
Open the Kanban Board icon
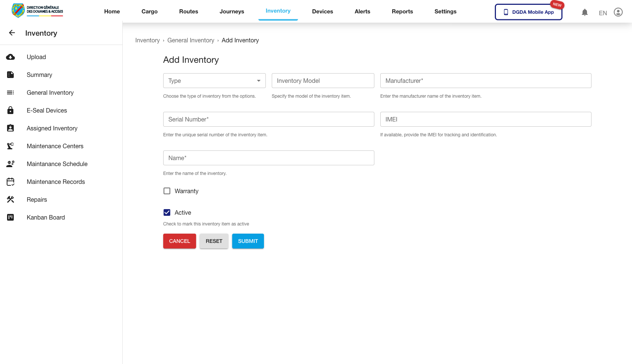coord(10,217)
